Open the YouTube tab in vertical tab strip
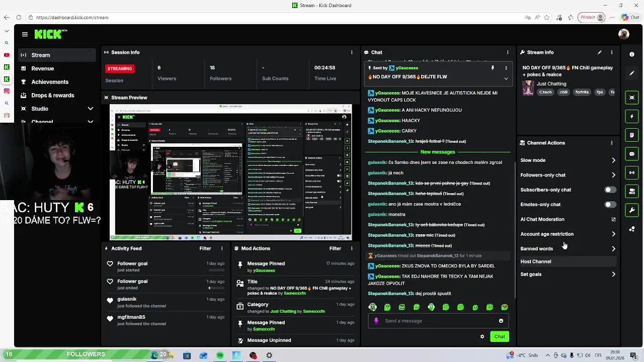The height and width of the screenshot is (362, 644). (7, 55)
